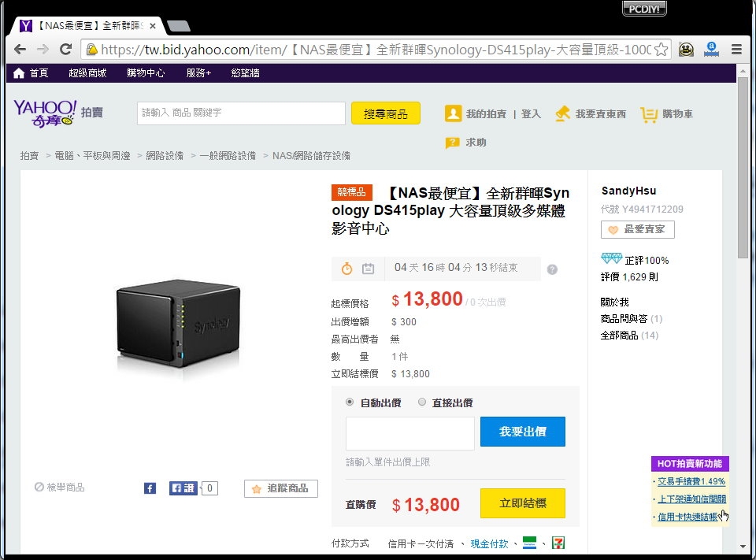Click 交易手續費1.49% link
This screenshot has height=560, width=756.
click(691, 481)
